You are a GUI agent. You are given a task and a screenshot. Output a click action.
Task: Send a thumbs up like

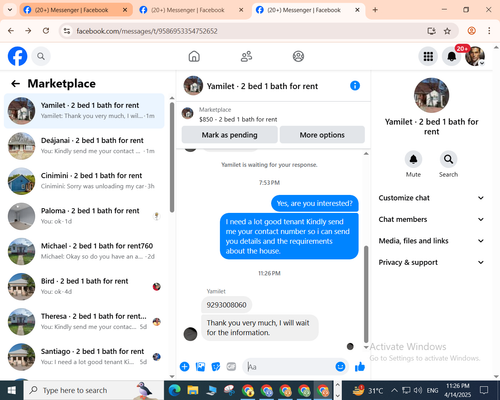point(360,367)
